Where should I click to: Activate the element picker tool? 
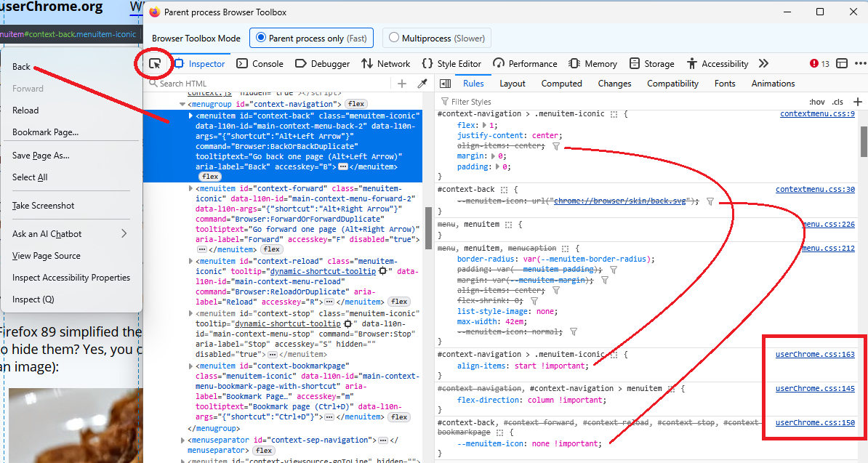coord(155,64)
